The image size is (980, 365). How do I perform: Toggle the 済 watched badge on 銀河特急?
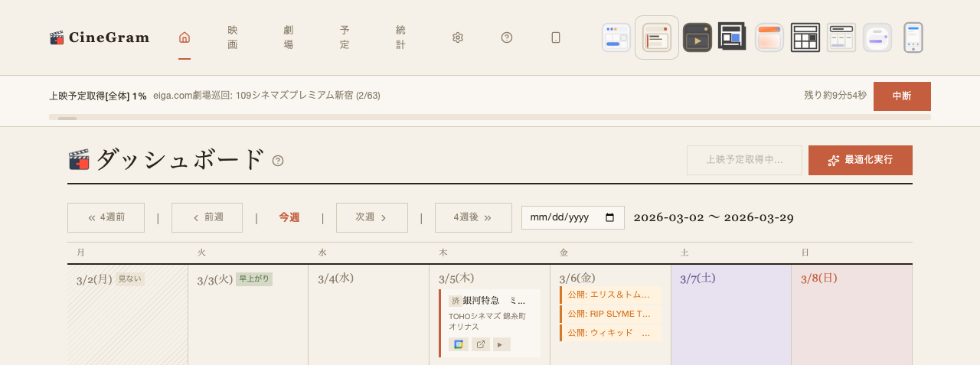tap(455, 301)
